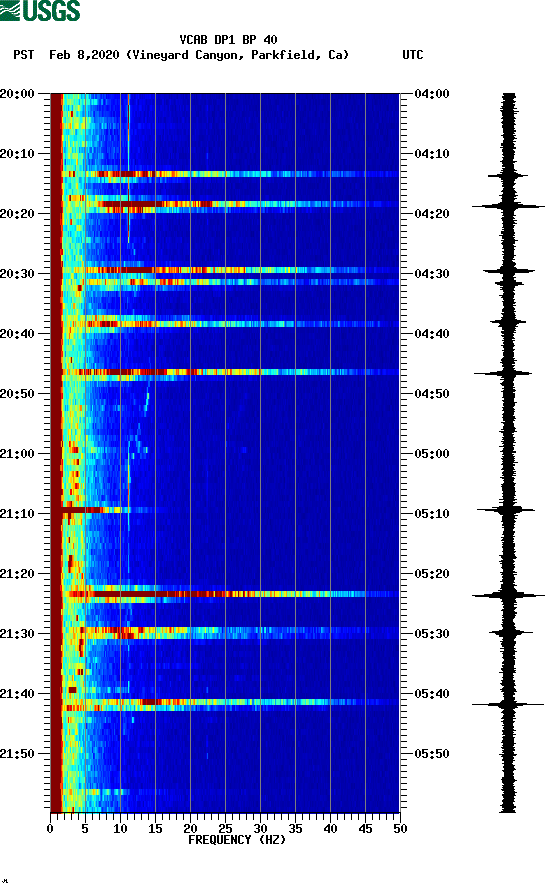Click the 21:40 PST time label

coord(17,694)
